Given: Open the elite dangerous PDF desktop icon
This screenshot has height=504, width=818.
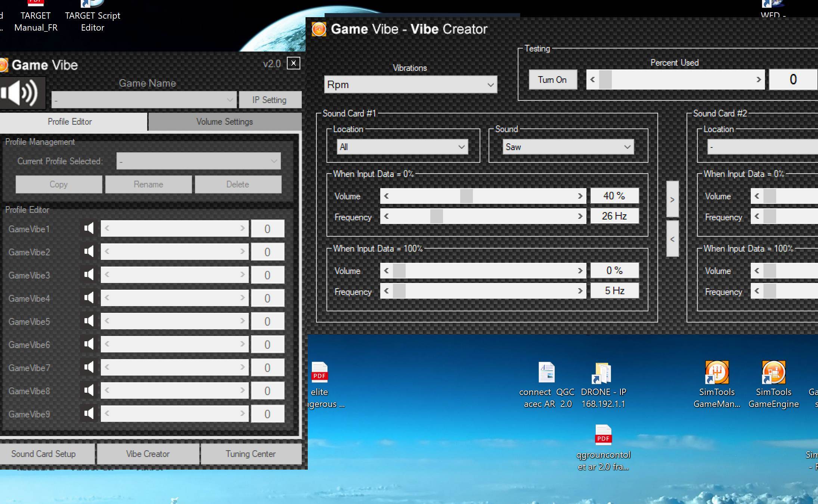Looking at the screenshot, I should pyautogui.click(x=319, y=373).
